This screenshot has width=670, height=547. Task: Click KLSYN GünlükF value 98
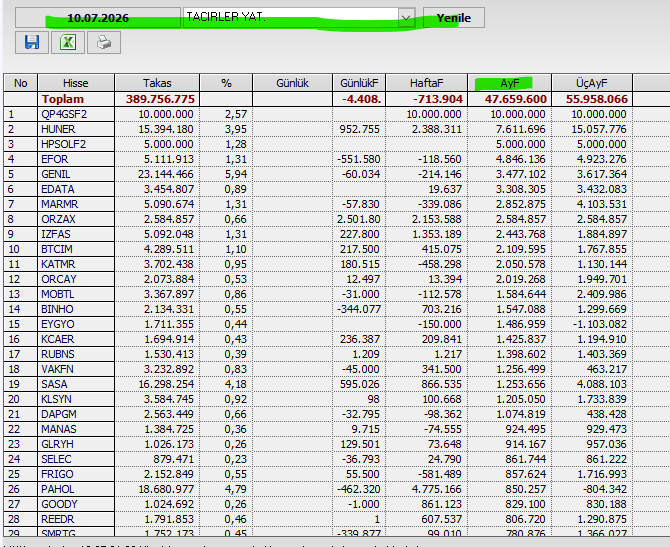click(373, 399)
